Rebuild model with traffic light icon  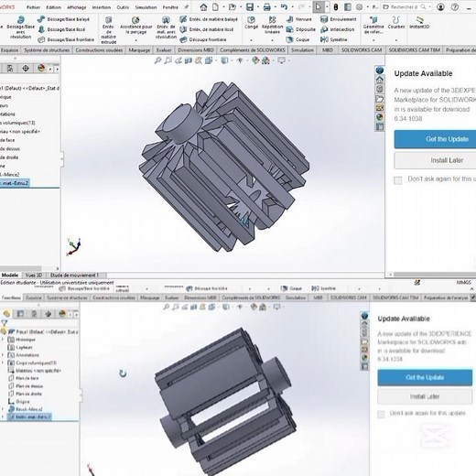tap(336, 7)
